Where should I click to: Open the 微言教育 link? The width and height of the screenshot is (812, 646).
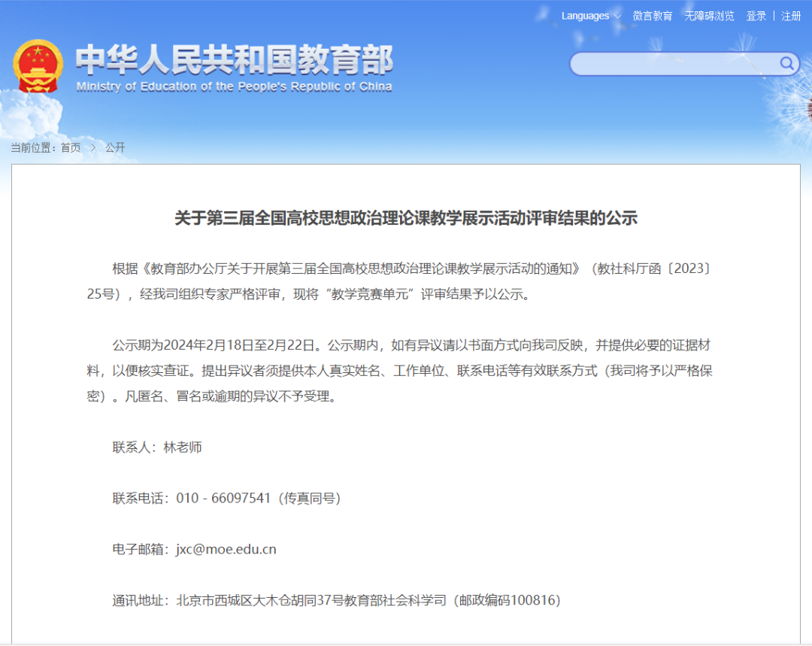click(x=653, y=16)
